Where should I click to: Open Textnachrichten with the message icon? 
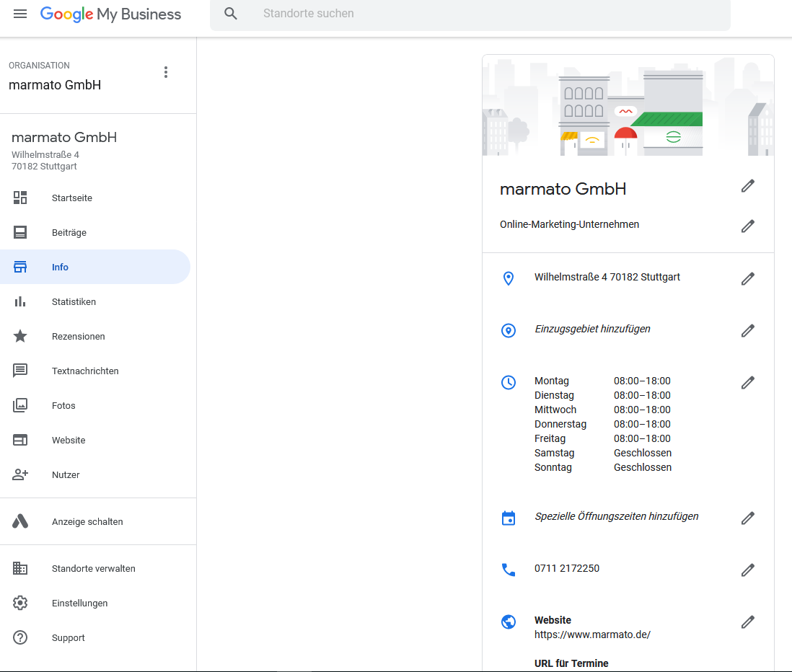19,371
